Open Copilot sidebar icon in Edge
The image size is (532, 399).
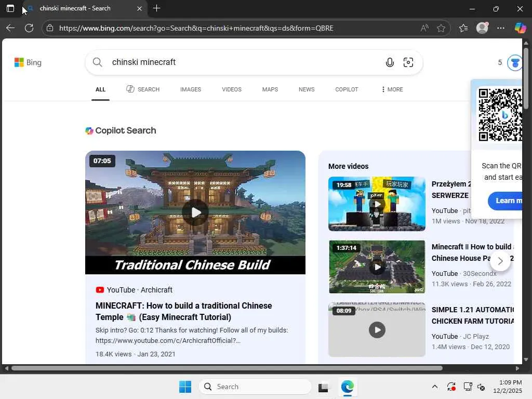click(x=520, y=28)
